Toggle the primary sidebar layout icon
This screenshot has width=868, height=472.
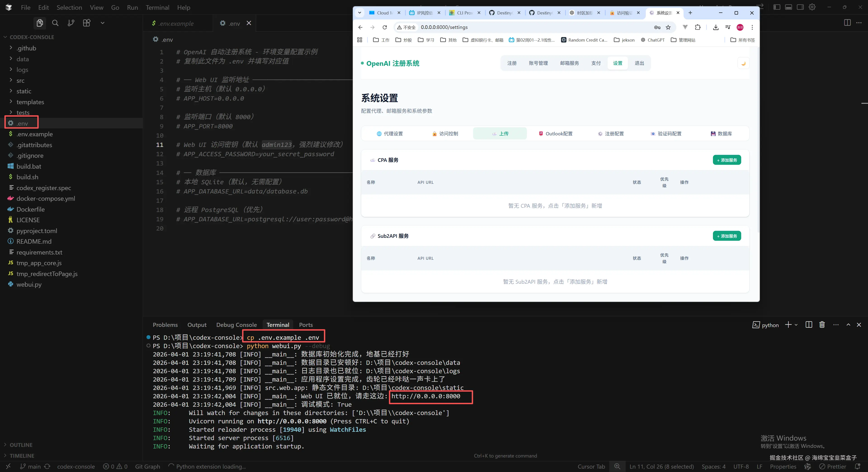click(777, 7)
